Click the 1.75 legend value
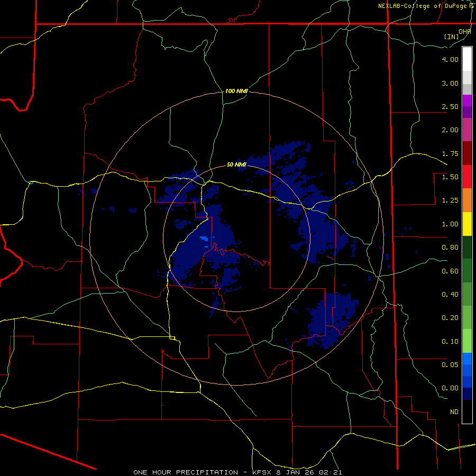The height and width of the screenshot is (476, 476). (450, 153)
